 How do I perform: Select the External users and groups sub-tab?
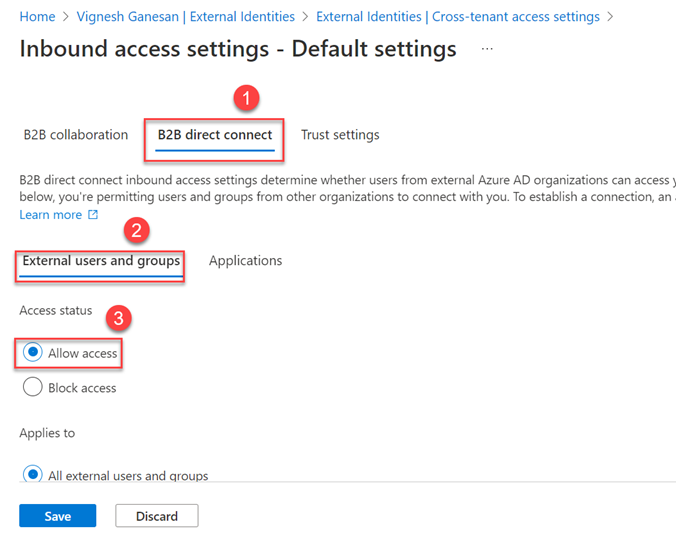click(x=101, y=261)
